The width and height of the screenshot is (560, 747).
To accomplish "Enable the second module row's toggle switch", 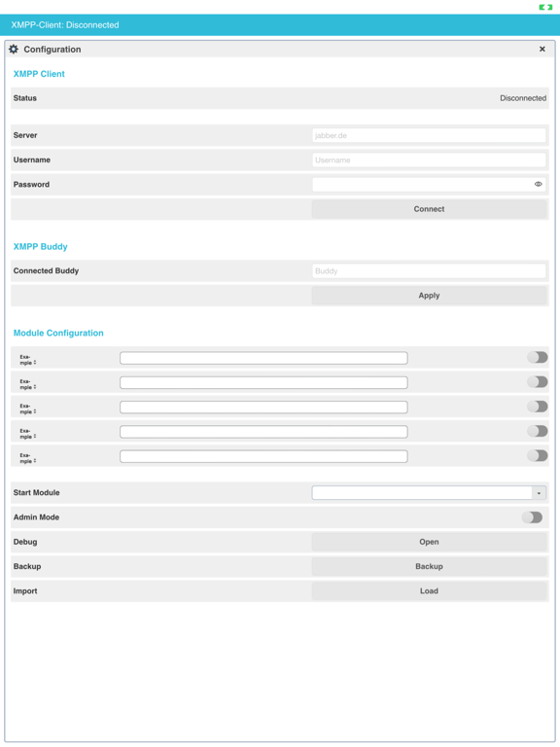I will pos(537,382).
